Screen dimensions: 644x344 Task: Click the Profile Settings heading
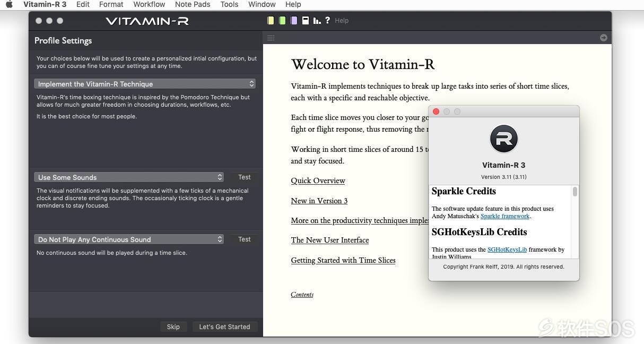63,40
